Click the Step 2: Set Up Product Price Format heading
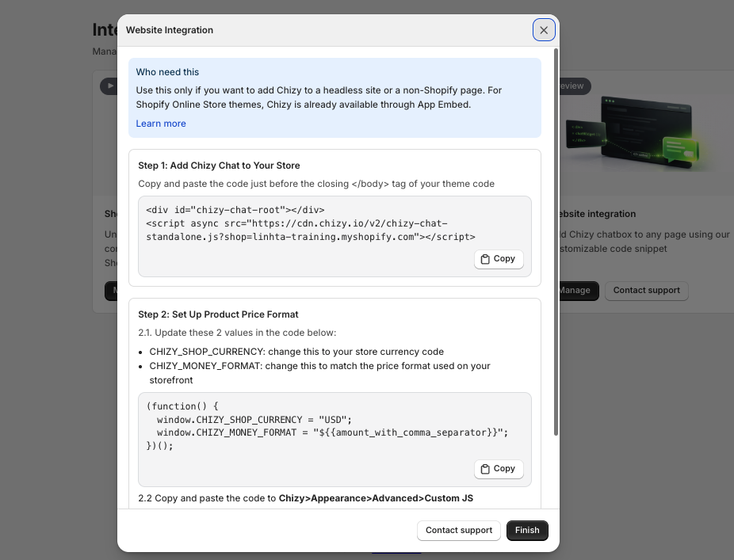 [218, 314]
